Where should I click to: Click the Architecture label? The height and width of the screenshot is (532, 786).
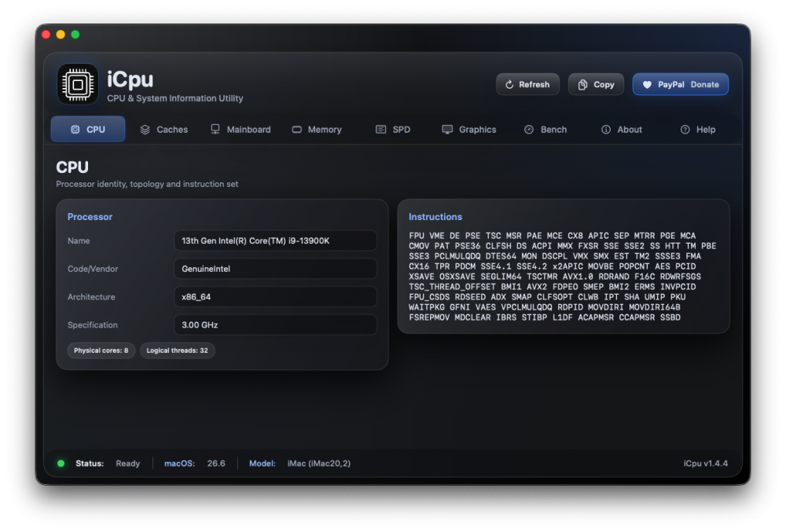91,297
